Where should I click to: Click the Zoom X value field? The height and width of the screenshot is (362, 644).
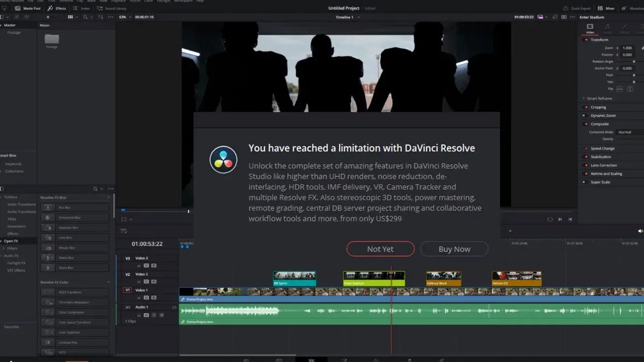(627, 48)
